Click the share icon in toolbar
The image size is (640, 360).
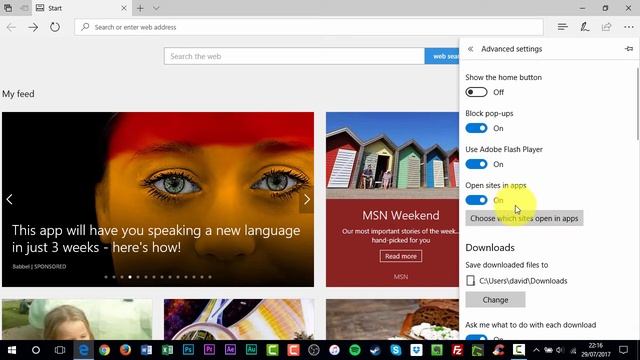(607, 27)
